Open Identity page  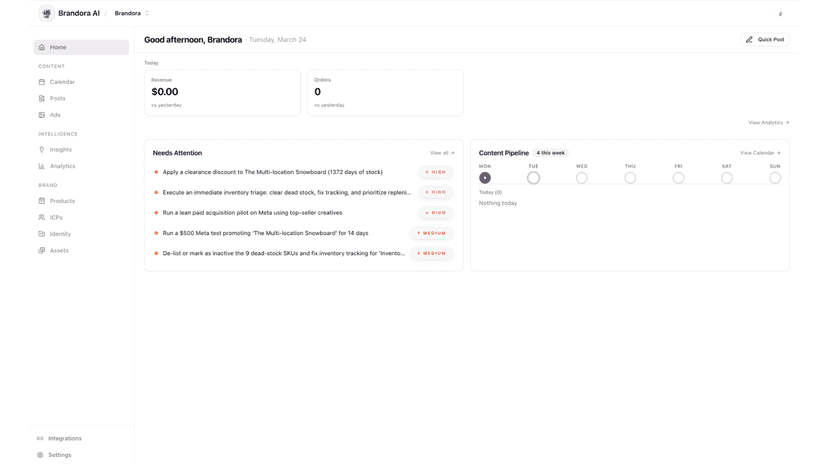tap(81, 234)
